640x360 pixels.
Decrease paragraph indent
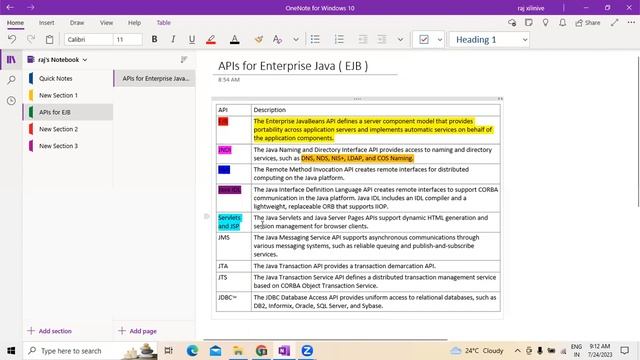[x=362, y=39]
